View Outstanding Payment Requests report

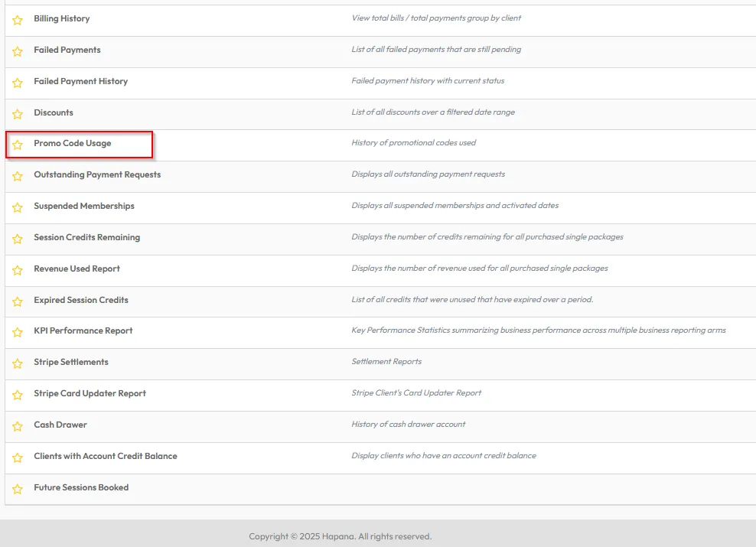97,174
